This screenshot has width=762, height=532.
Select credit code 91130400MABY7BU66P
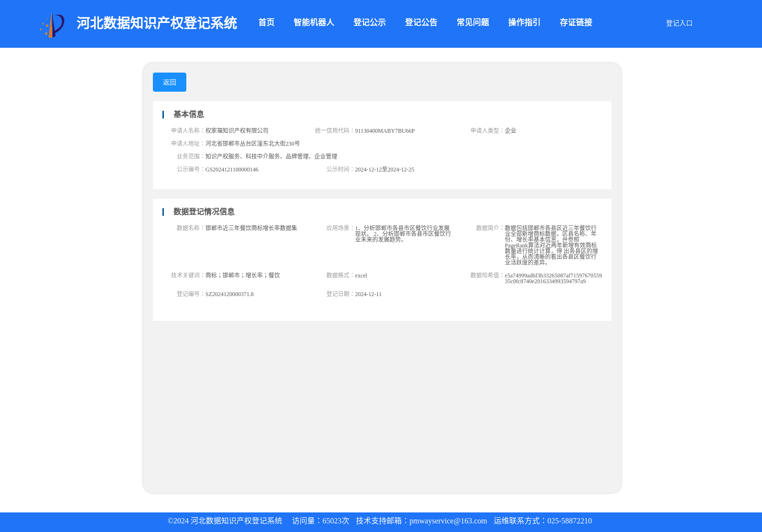(x=385, y=131)
